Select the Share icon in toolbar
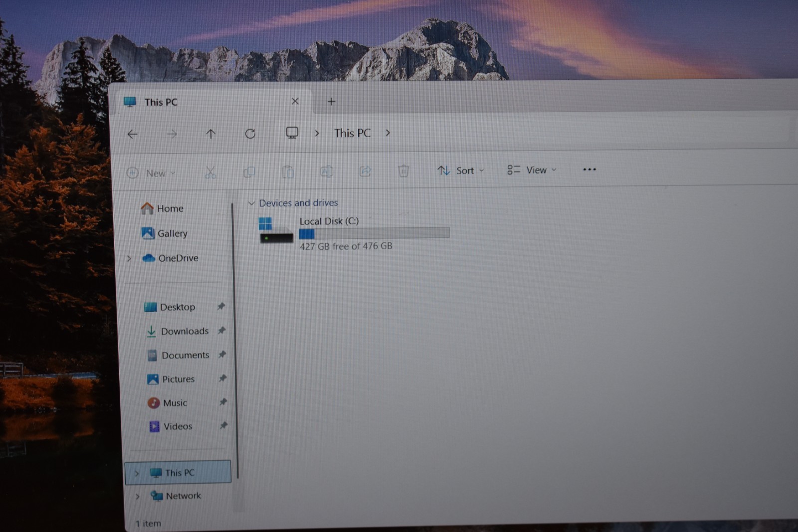This screenshot has width=798, height=532. tap(365, 172)
